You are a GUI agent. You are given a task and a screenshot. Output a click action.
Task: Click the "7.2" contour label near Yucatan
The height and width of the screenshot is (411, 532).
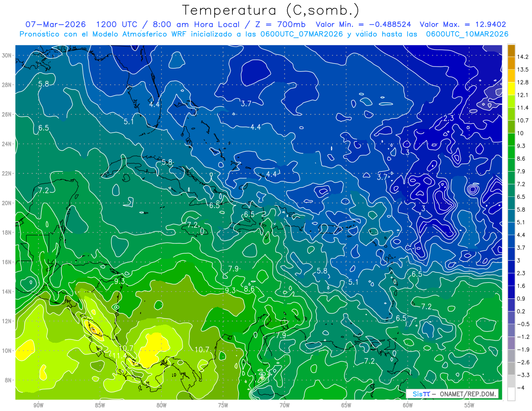pos(43,191)
